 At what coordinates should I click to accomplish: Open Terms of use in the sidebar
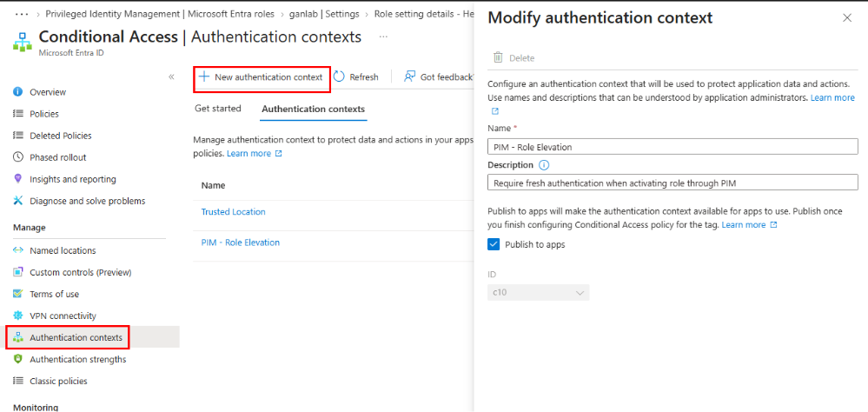[x=54, y=294]
